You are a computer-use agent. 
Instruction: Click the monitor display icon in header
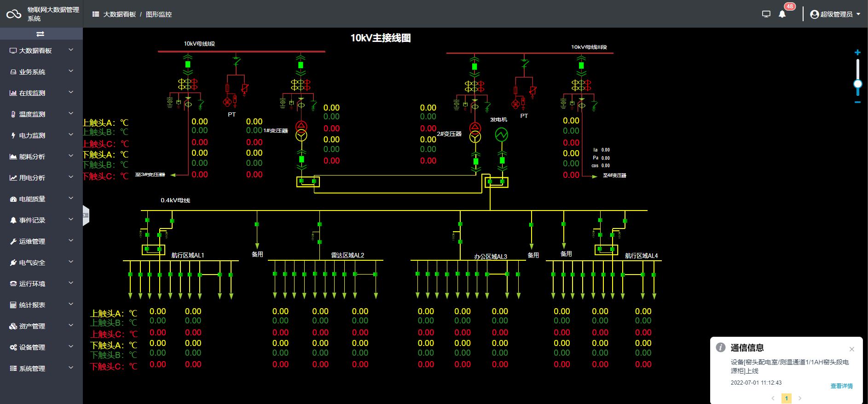tap(766, 14)
